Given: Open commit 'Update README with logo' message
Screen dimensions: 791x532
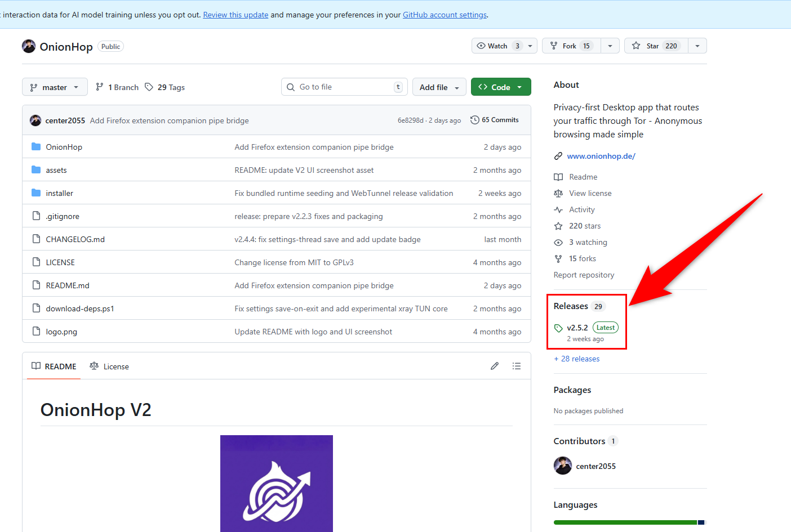Looking at the screenshot, I should click(313, 332).
